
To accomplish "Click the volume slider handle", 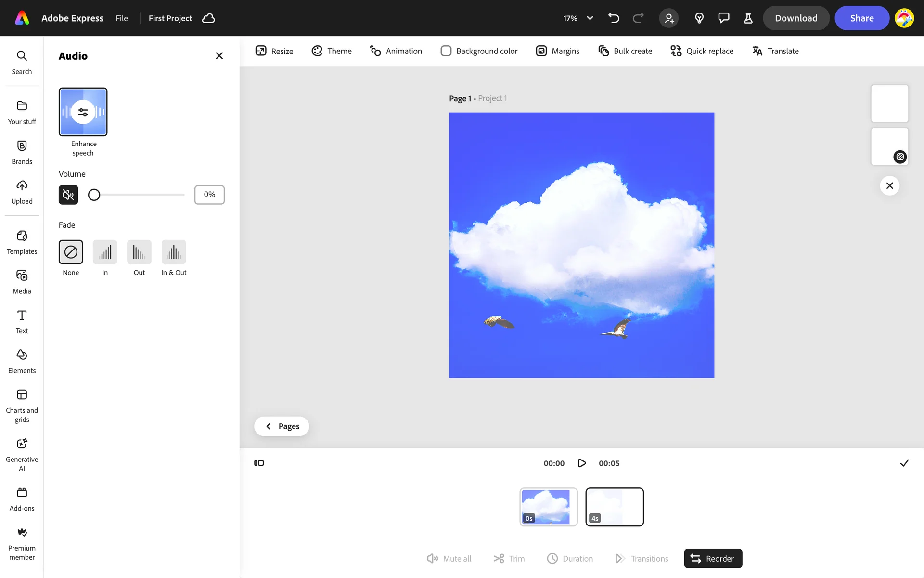I will pyautogui.click(x=94, y=195).
